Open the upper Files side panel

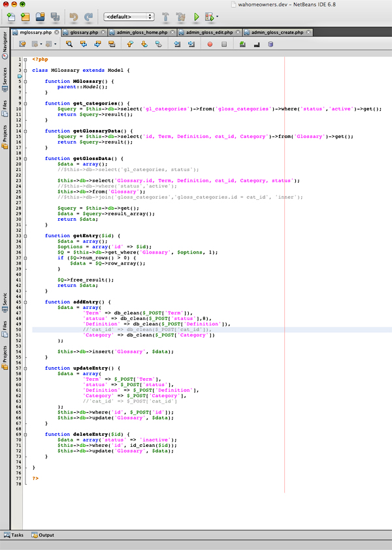[x=5, y=108]
